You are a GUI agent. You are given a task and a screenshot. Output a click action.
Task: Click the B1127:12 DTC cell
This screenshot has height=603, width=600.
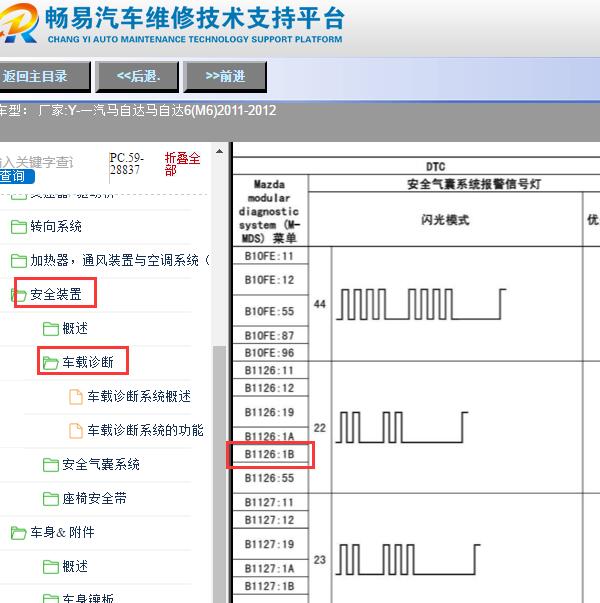(270, 520)
